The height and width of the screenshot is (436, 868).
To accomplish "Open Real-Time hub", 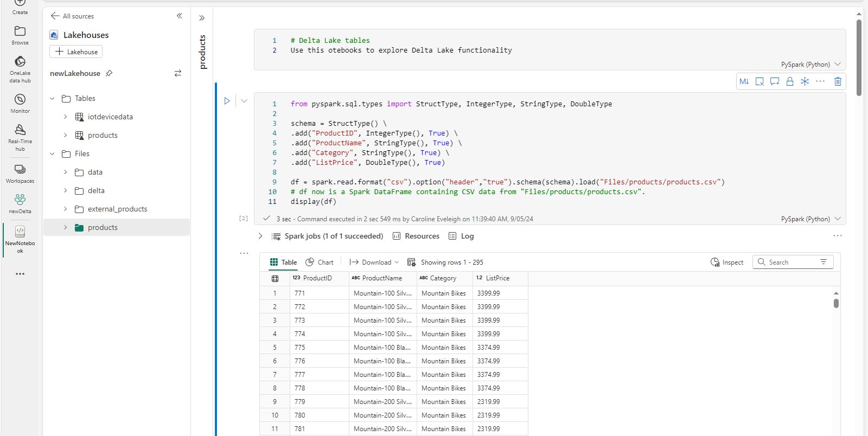I will (20, 137).
